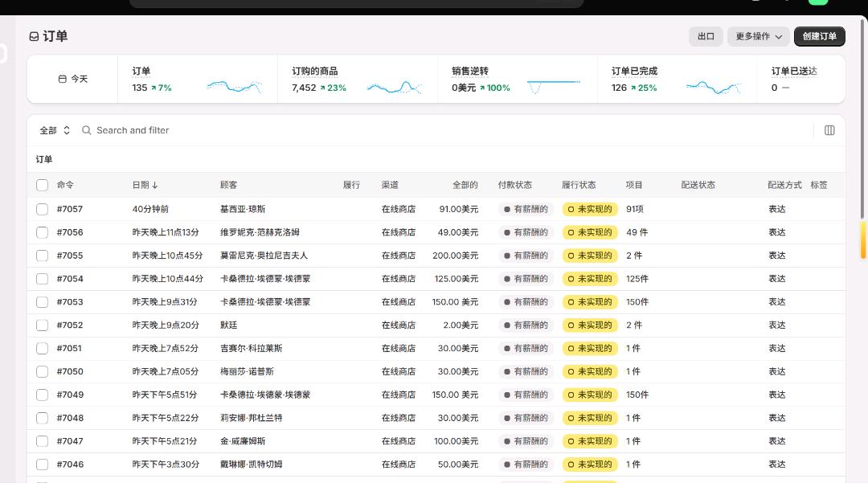Click the 销售逆转 sparkline chart
This screenshot has width=868, height=483.
tap(554, 87)
